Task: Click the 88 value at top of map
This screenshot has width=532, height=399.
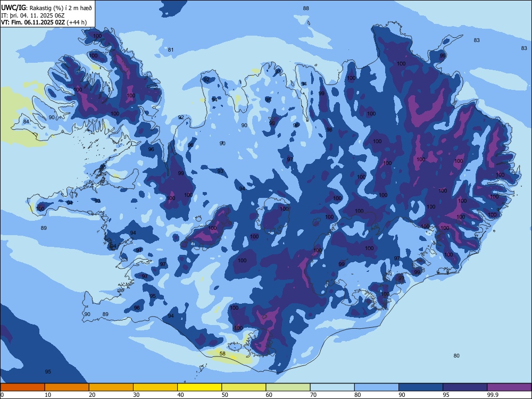Action: (x=306, y=8)
